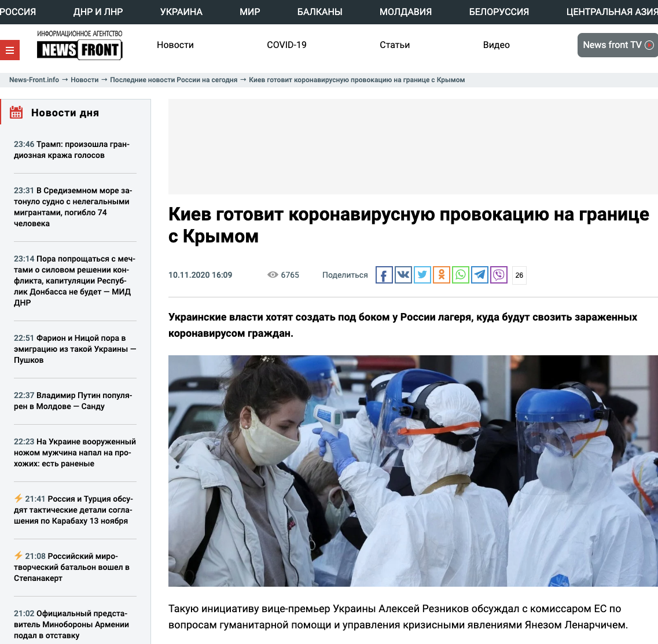
Task: Open the Молдавия section
Action: [x=405, y=12]
